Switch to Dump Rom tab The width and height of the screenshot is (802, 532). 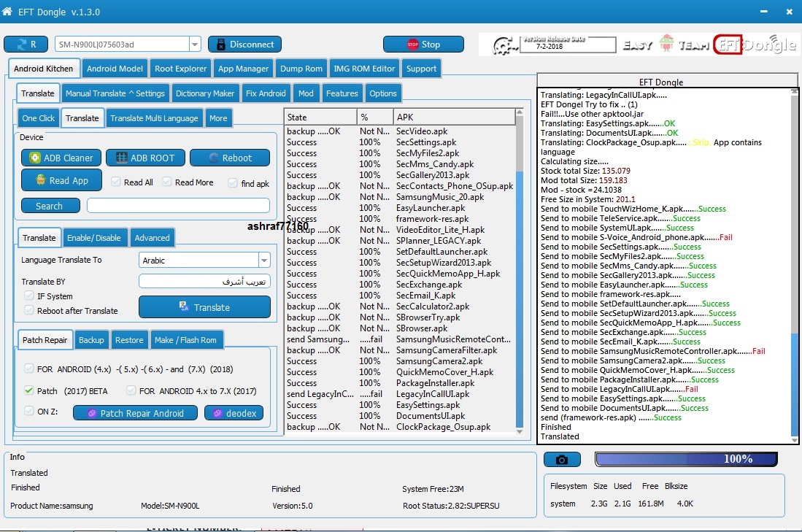(x=301, y=69)
